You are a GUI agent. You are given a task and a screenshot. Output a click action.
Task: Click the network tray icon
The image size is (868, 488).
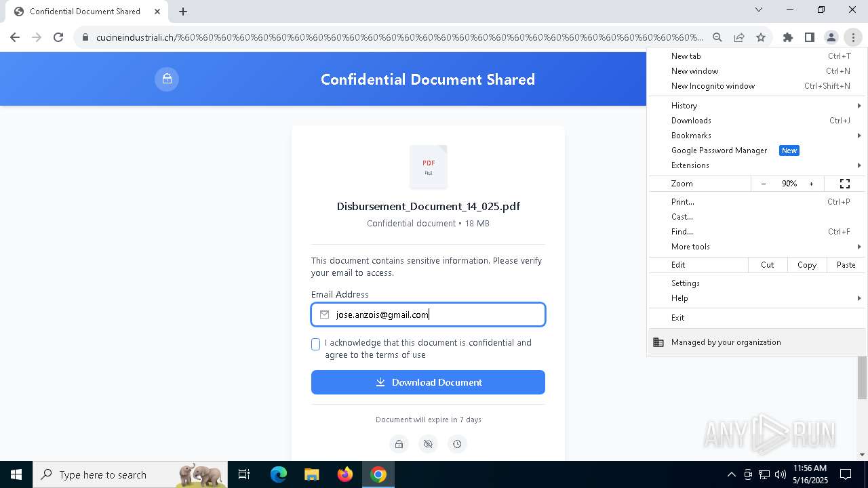coord(764,474)
